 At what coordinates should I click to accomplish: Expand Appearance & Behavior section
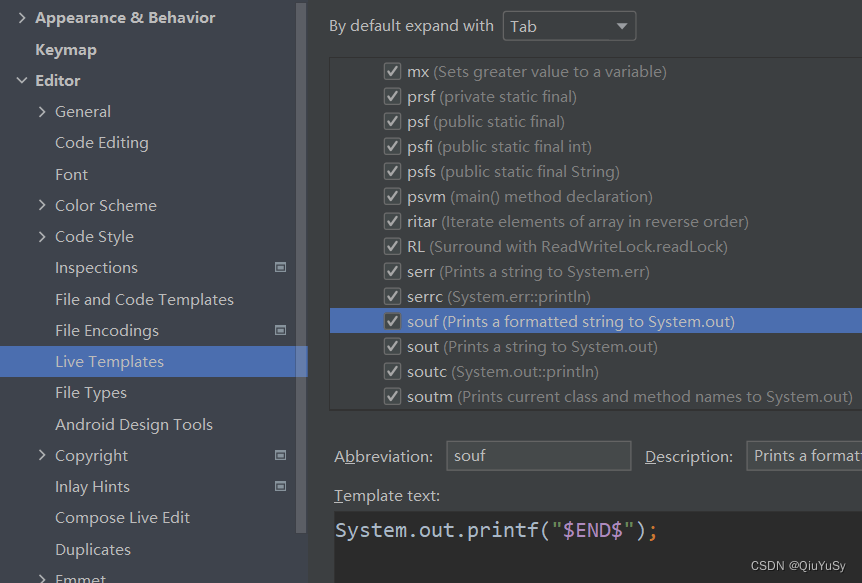pyautogui.click(x=22, y=18)
